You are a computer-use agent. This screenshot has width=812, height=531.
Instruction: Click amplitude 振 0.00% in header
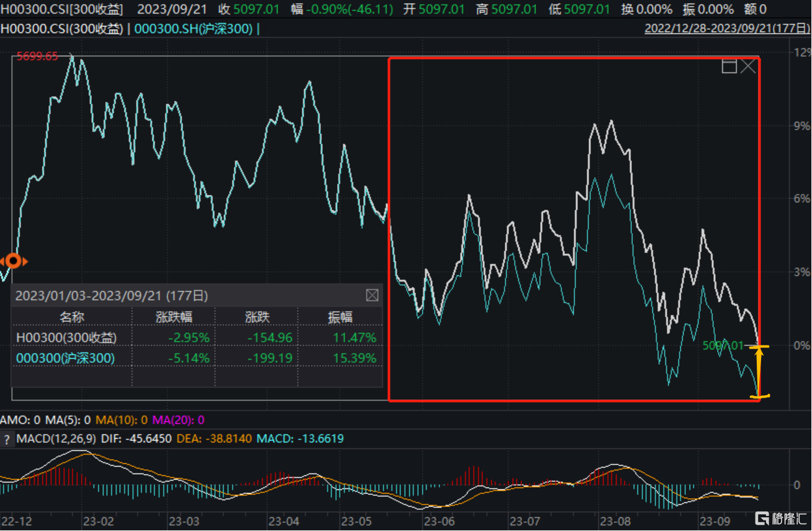707,9
